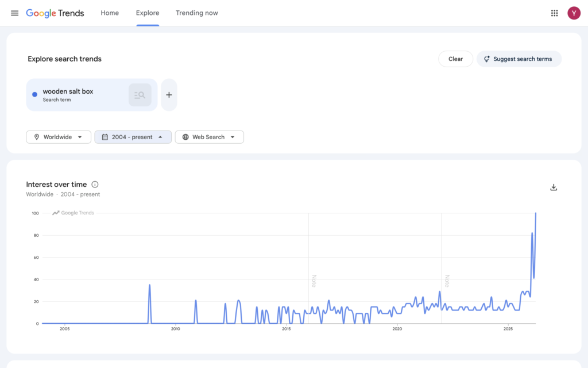Show help info for Interest over time
The width and height of the screenshot is (588, 368).
point(95,185)
